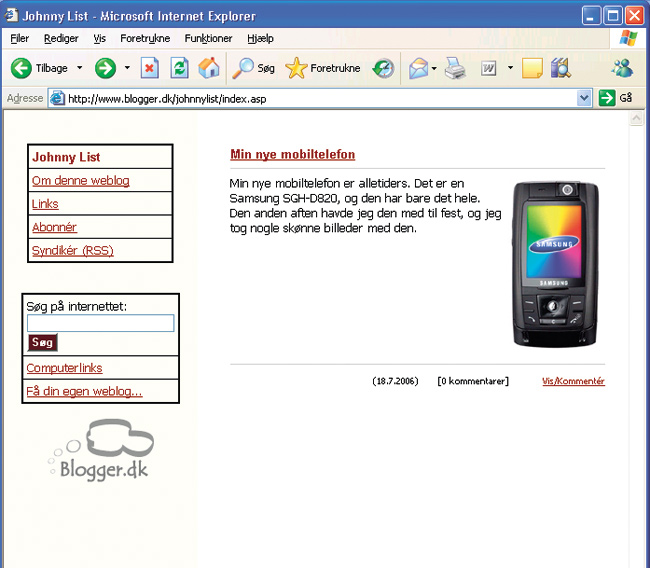Image resolution: width=650 pixels, height=568 pixels.
Task: Expand the address bar dropdown
Action: pos(584,98)
